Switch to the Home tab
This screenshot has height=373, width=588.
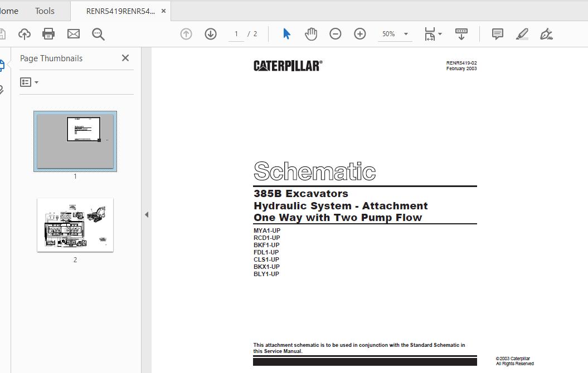9,11
